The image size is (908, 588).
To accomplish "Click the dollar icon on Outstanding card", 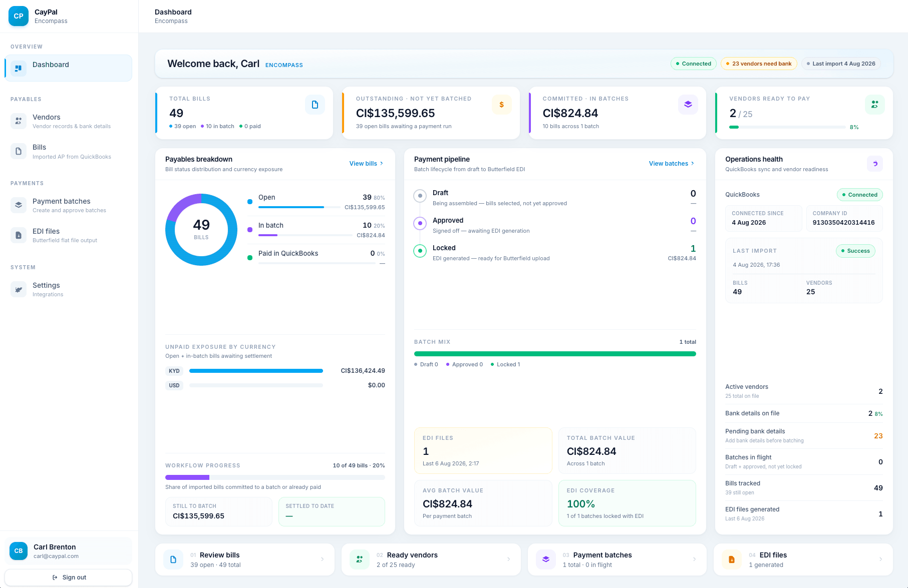I will pos(501,105).
